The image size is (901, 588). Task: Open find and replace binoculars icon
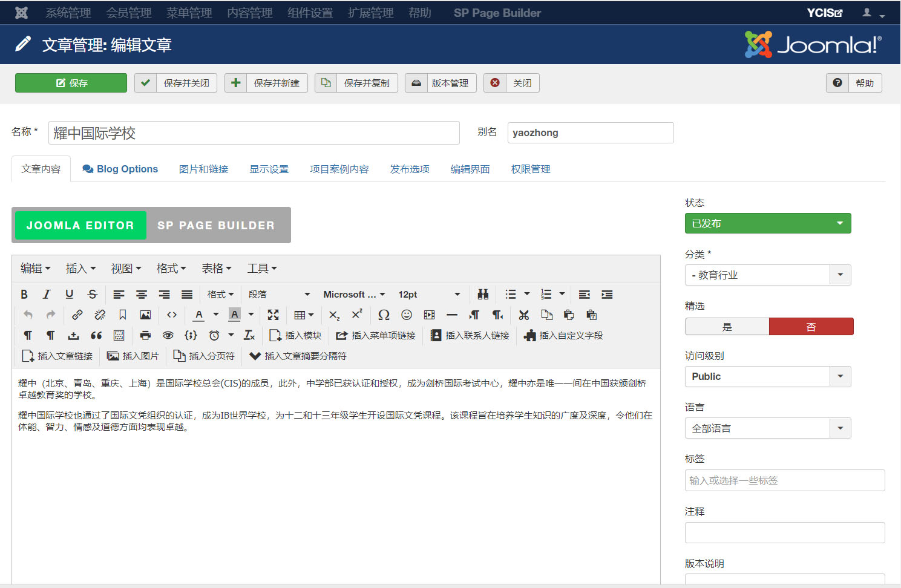[x=483, y=295]
